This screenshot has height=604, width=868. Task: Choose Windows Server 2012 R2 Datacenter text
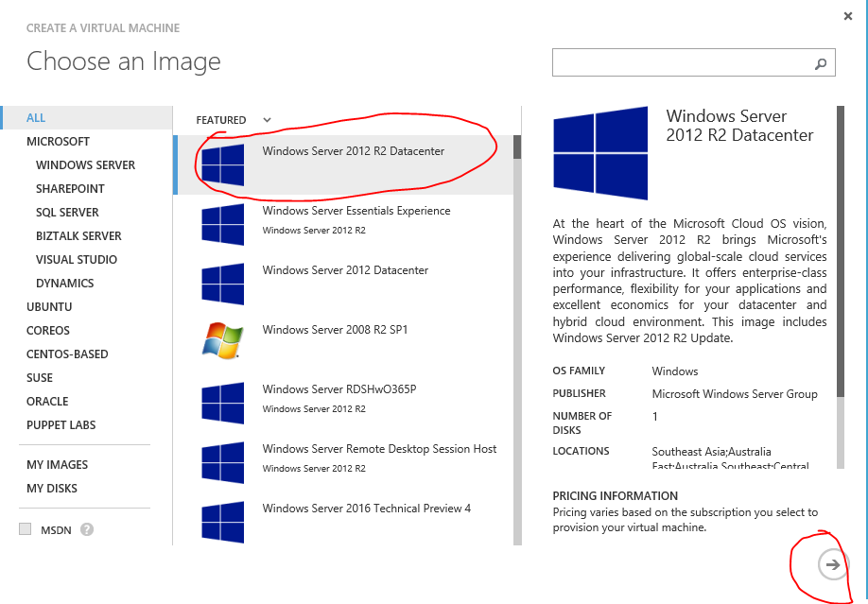pos(354,151)
